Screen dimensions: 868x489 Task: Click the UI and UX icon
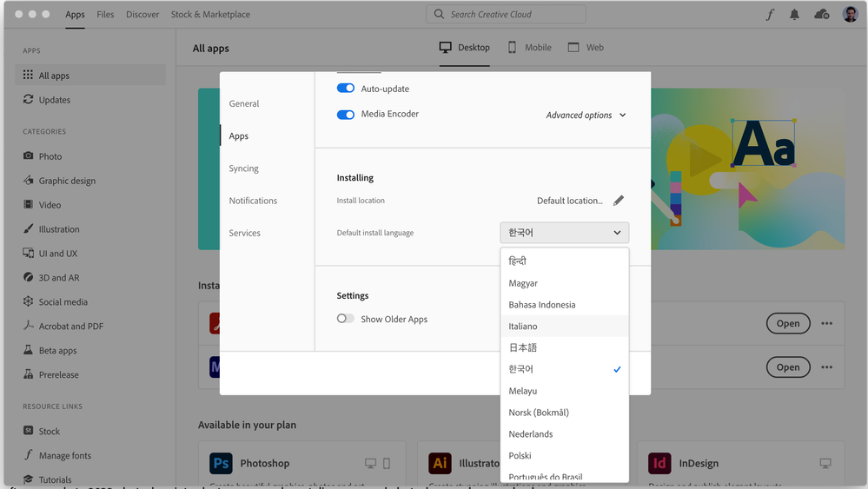tap(28, 253)
